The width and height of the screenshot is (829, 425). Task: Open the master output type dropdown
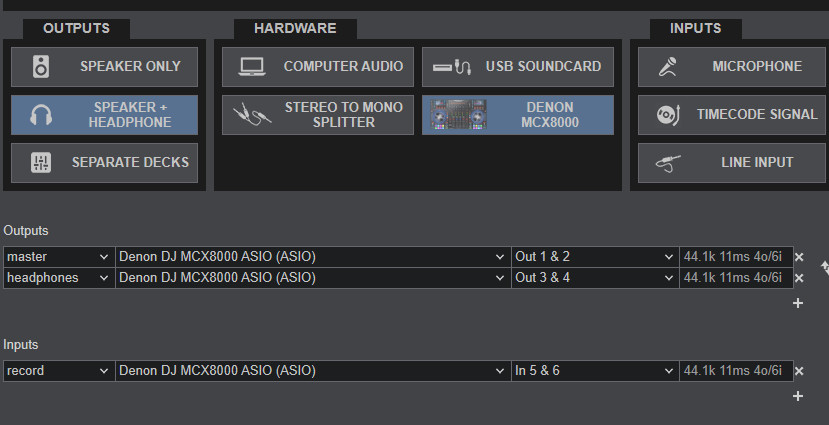[x=58, y=257]
